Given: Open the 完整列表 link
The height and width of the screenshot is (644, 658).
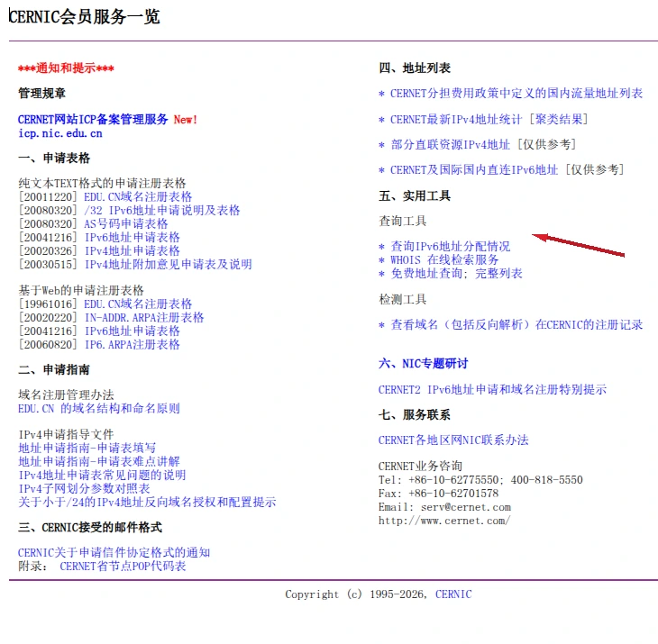Looking at the screenshot, I should [498, 274].
